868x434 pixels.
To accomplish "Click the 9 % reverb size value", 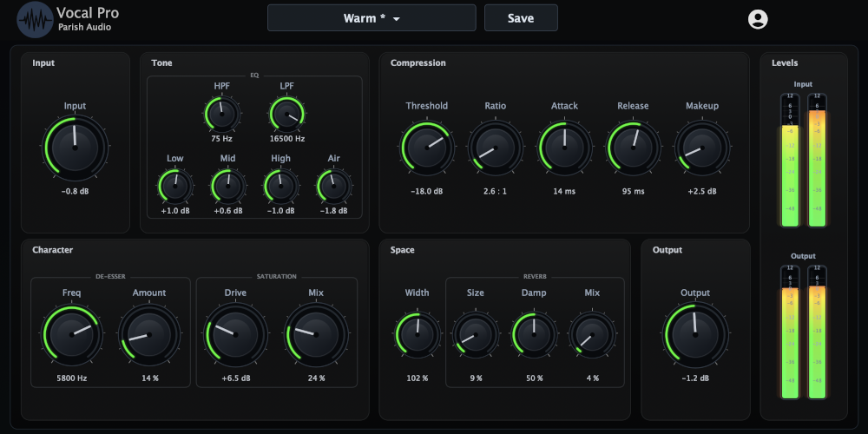I will pos(476,378).
